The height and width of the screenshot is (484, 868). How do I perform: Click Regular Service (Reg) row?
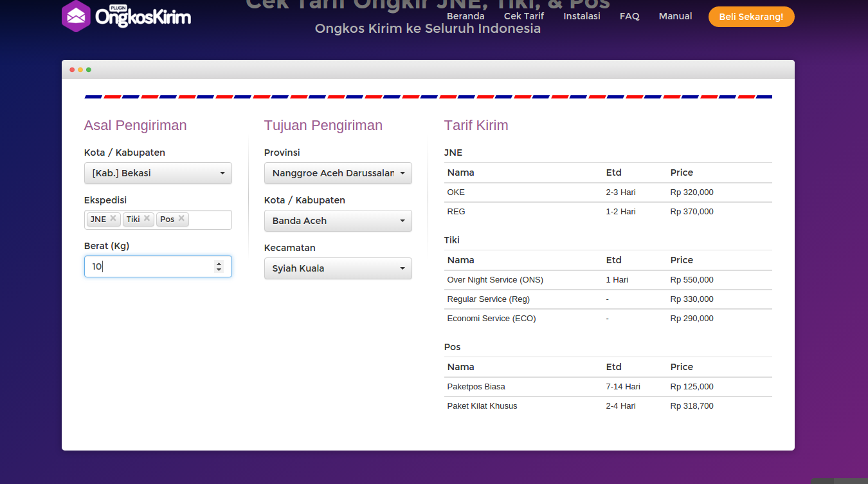point(608,299)
